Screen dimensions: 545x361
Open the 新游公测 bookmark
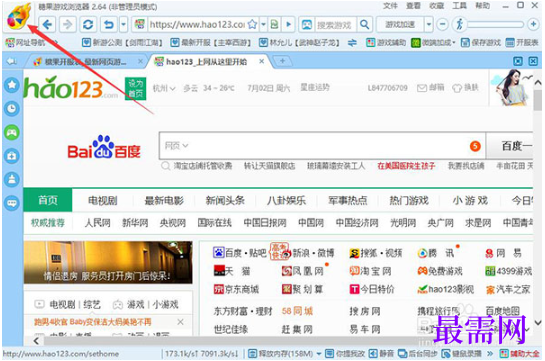click(122, 42)
